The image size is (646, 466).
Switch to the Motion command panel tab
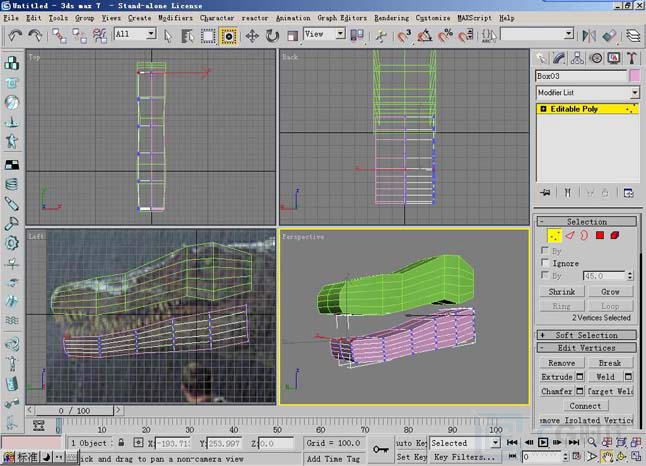596,59
